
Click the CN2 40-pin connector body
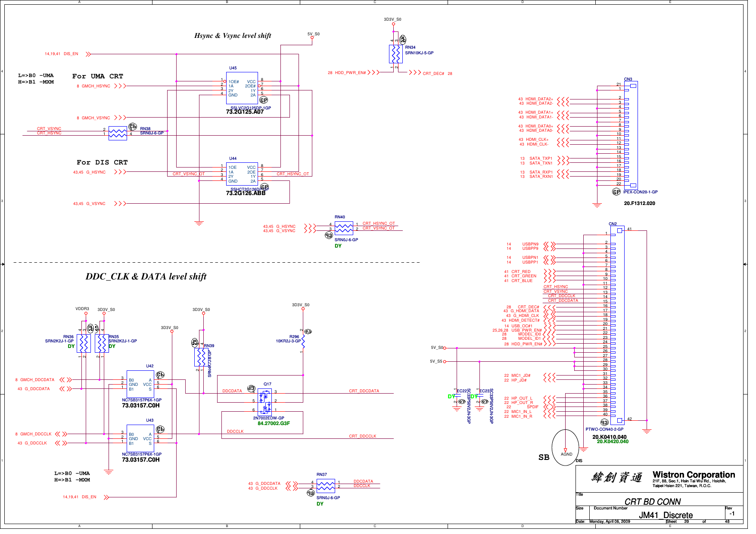click(x=617, y=326)
